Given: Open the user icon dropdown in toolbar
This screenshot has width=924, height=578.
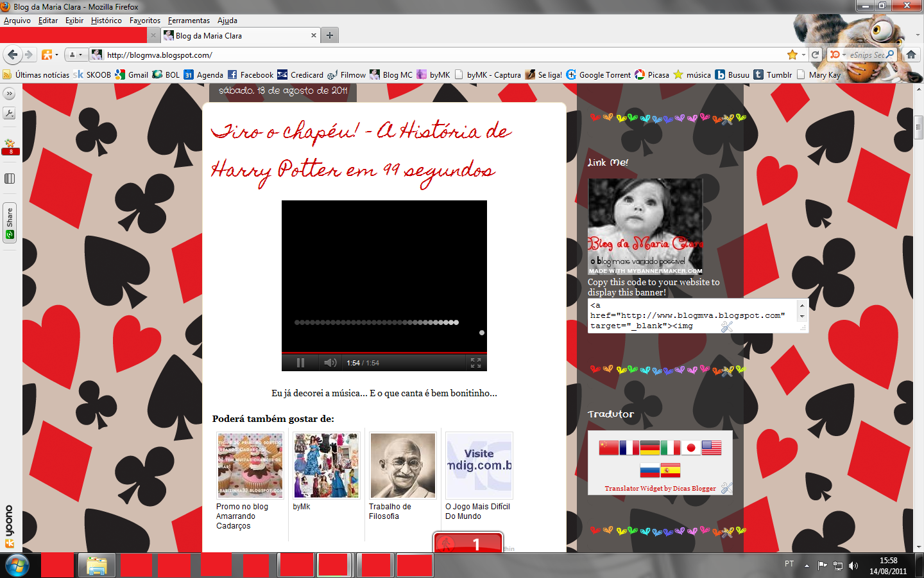Looking at the screenshot, I should pos(76,55).
